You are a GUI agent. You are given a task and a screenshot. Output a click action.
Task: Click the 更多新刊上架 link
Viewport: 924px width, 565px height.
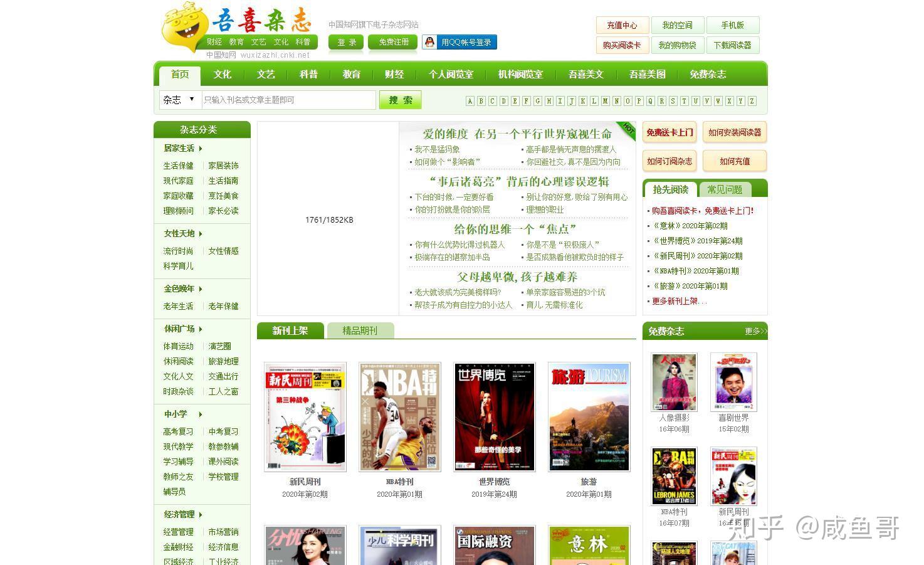pyautogui.click(x=680, y=301)
